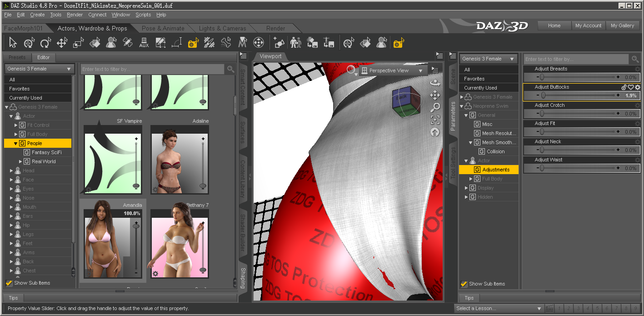
Task: Click the DrawStyle sphere icon in viewport
Action: pyautogui.click(x=351, y=70)
